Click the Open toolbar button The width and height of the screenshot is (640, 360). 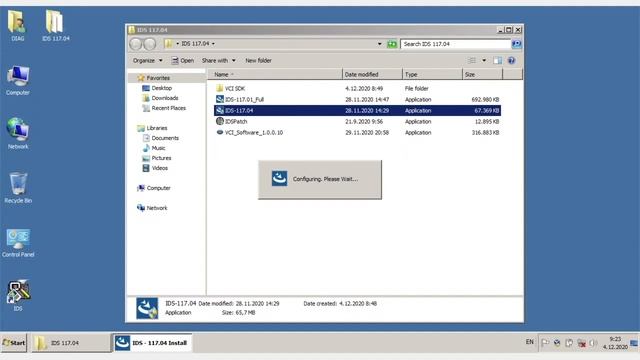click(x=183, y=60)
